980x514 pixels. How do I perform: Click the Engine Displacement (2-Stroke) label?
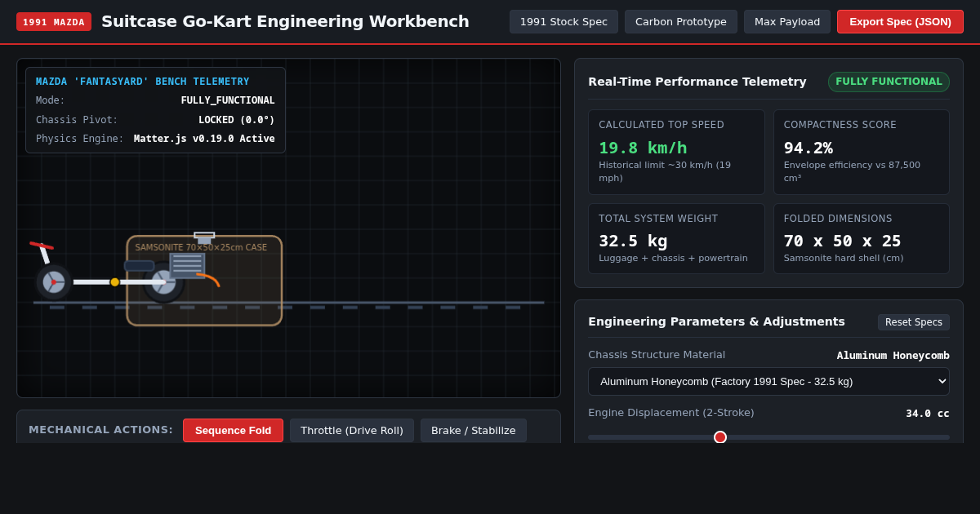[671, 413]
